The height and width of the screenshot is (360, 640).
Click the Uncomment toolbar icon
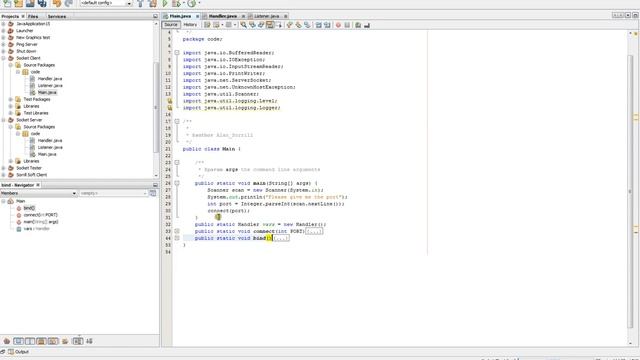tap(367, 25)
